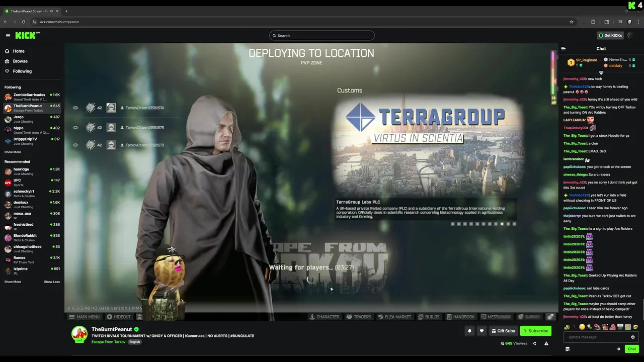The image size is (644, 362).
Task: Mute tab via speaker icon
Action: (x=51, y=11)
